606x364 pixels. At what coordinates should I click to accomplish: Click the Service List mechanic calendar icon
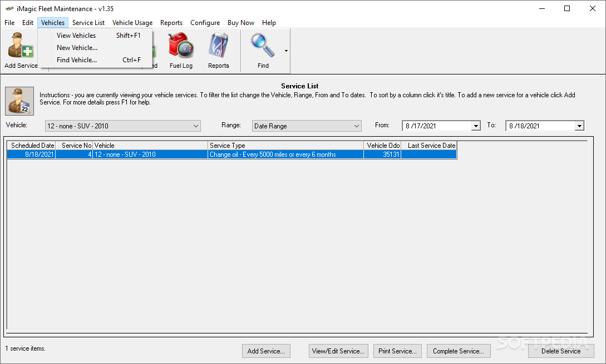(19, 101)
